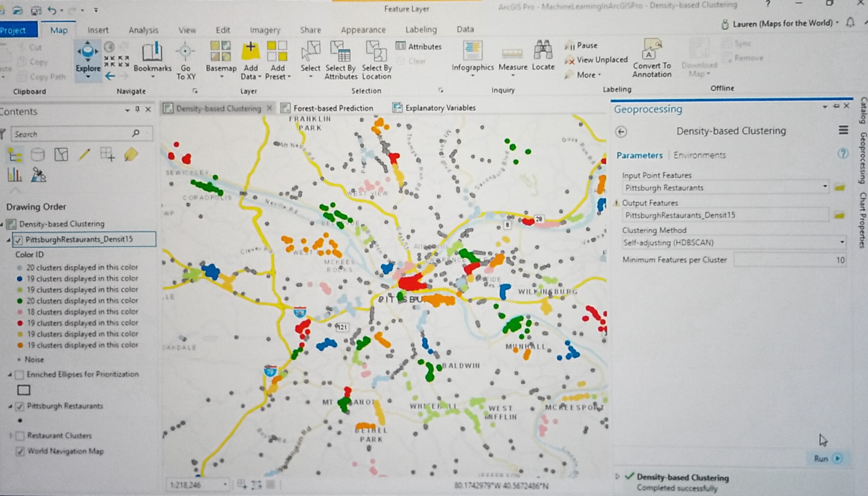Toggle Pittsburgh Restaurants layer visibility
Image resolution: width=868 pixels, height=496 pixels.
pyautogui.click(x=20, y=406)
